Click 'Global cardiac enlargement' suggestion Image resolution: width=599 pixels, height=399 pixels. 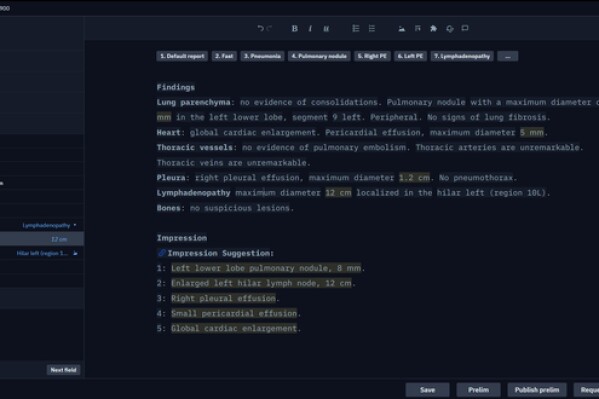click(x=234, y=328)
